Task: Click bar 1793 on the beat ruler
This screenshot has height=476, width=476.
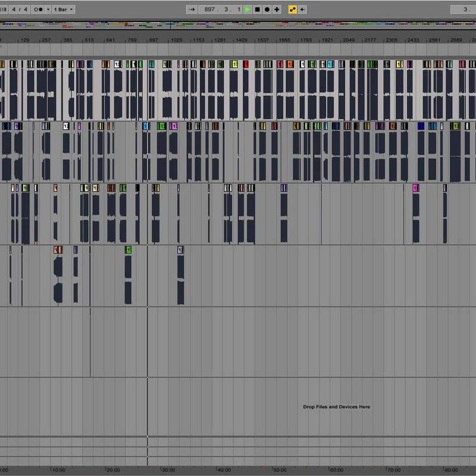Action: [306, 40]
